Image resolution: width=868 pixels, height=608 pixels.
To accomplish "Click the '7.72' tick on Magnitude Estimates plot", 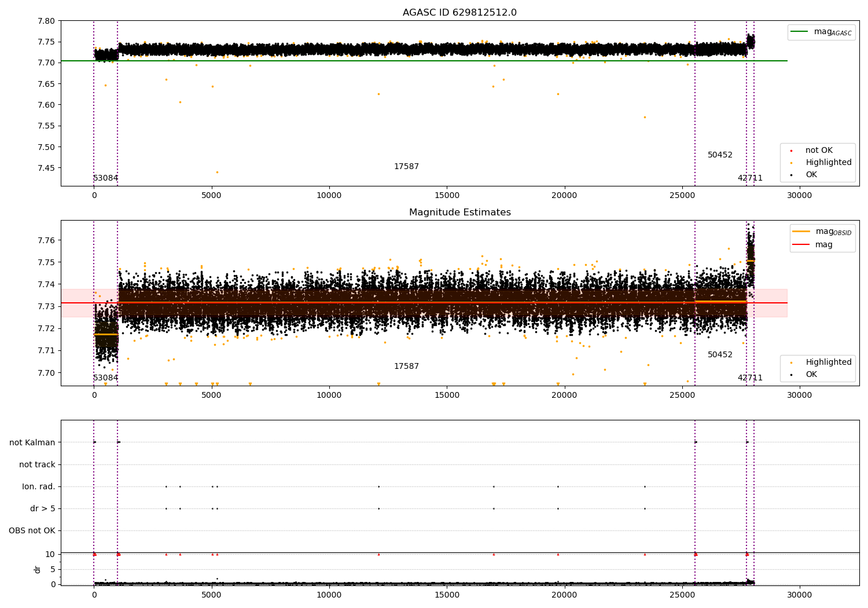I will 46,328.
